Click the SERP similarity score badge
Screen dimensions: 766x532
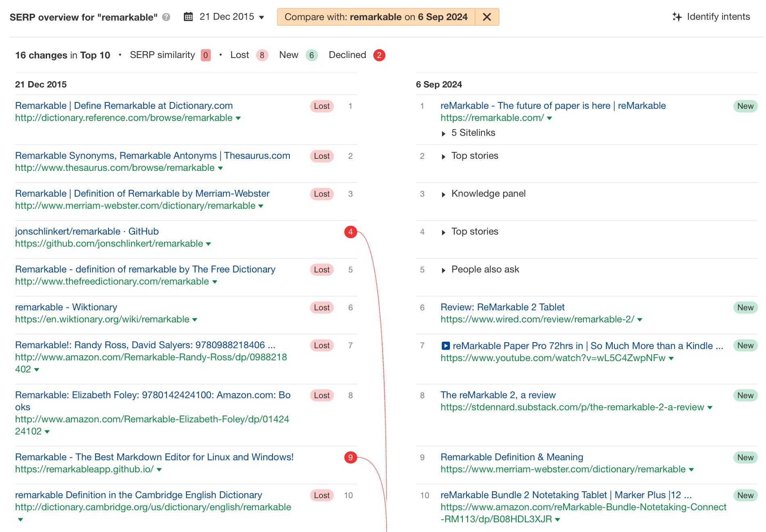(x=205, y=55)
